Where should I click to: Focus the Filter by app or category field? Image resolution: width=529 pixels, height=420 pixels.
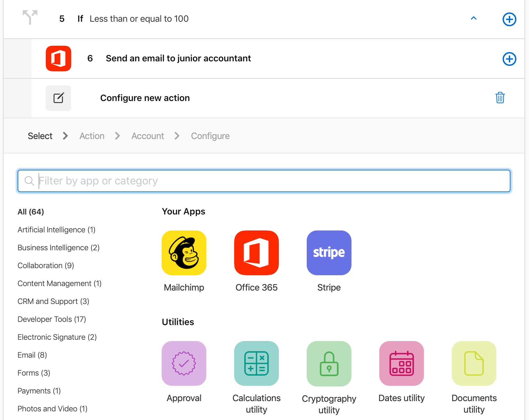pos(264,181)
